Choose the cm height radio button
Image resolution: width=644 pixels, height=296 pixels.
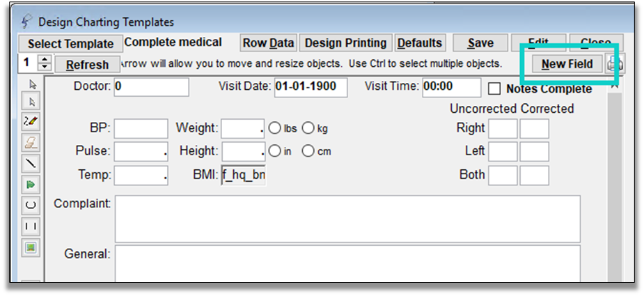tap(308, 151)
